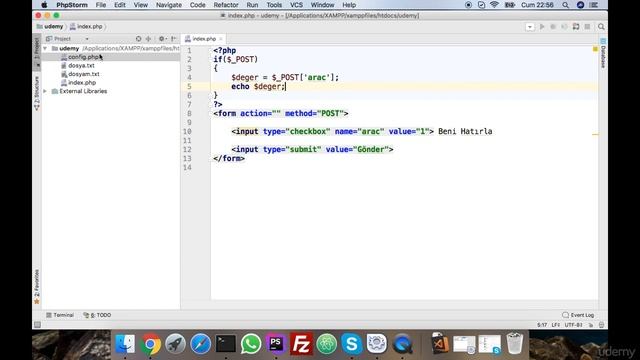
Task: Select index.php in the project tree
Action: tap(78, 83)
